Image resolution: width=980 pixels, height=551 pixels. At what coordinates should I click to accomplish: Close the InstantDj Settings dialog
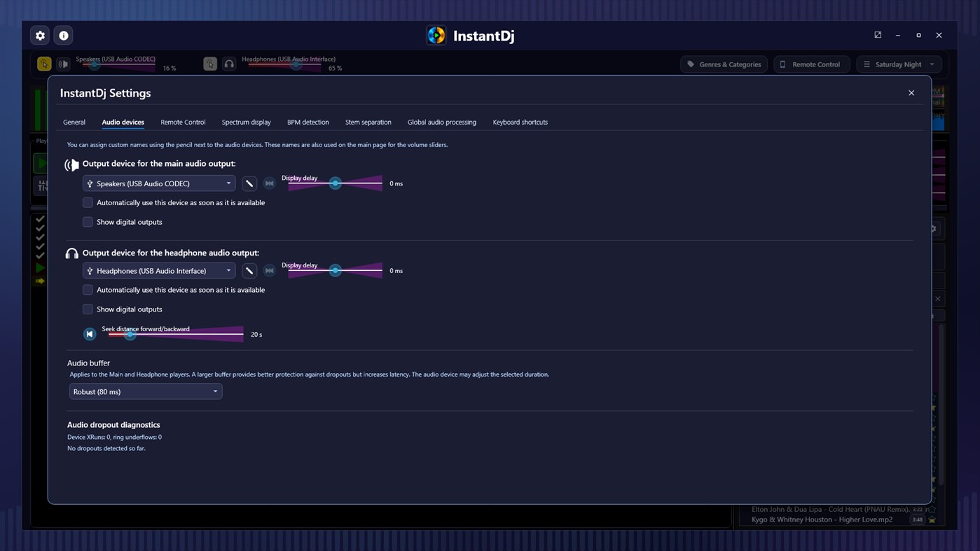911,93
